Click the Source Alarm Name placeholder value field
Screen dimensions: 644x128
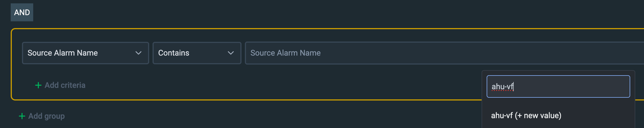pyautogui.click(x=285, y=53)
